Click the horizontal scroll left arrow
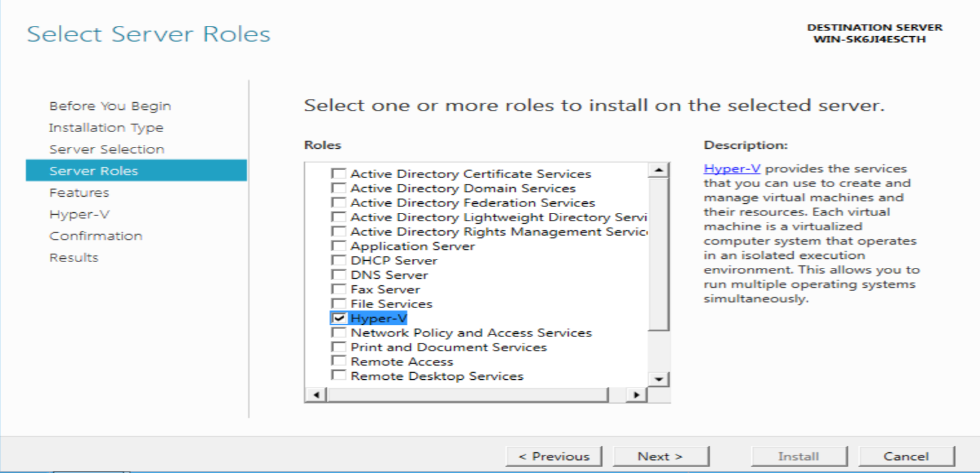Screen dimensions: 980x473 316,394
